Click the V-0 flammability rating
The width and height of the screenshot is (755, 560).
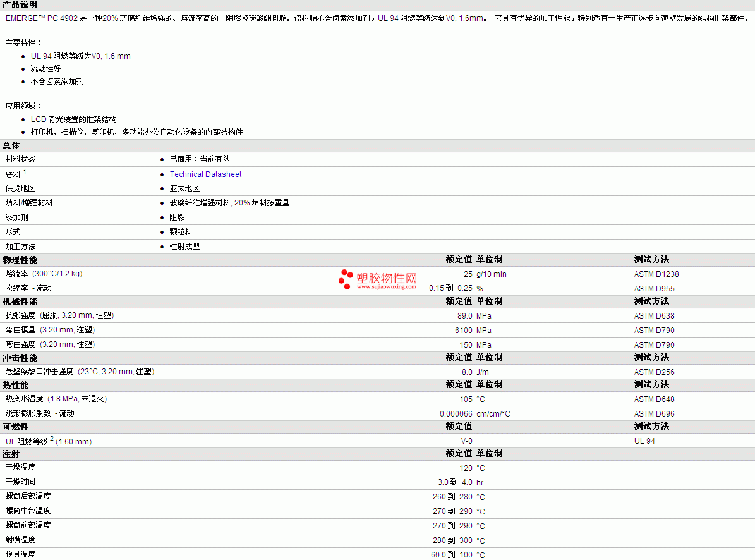[466, 441]
